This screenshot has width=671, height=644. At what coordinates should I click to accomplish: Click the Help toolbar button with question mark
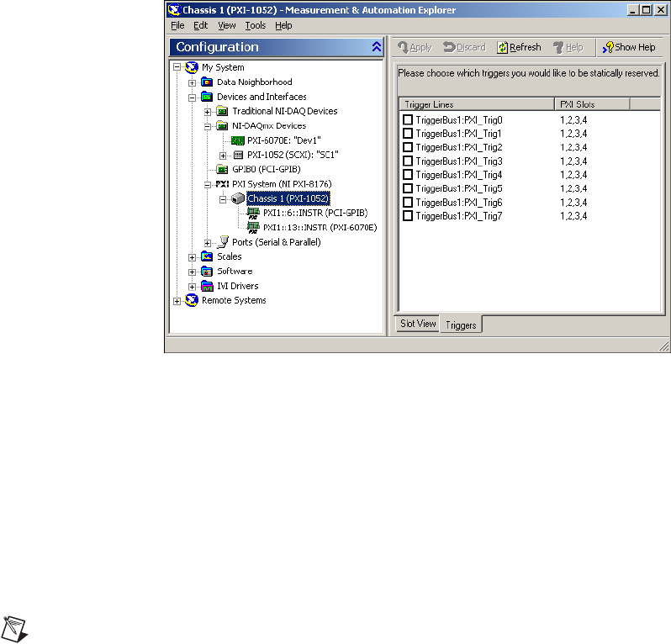pos(568,47)
